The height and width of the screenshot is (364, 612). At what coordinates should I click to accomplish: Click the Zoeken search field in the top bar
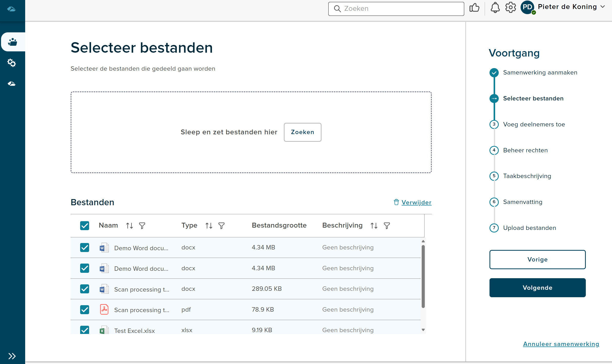pyautogui.click(x=396, y=9)
